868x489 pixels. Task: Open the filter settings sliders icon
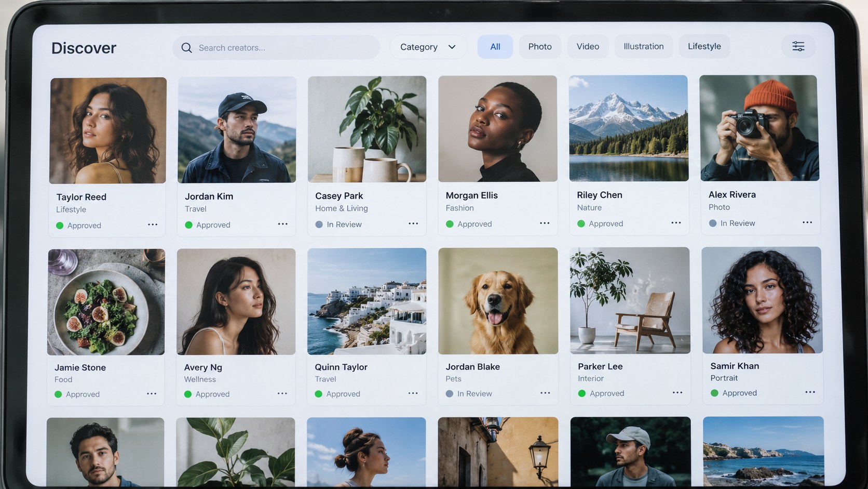pyautogui.click(x=798, y=46)
